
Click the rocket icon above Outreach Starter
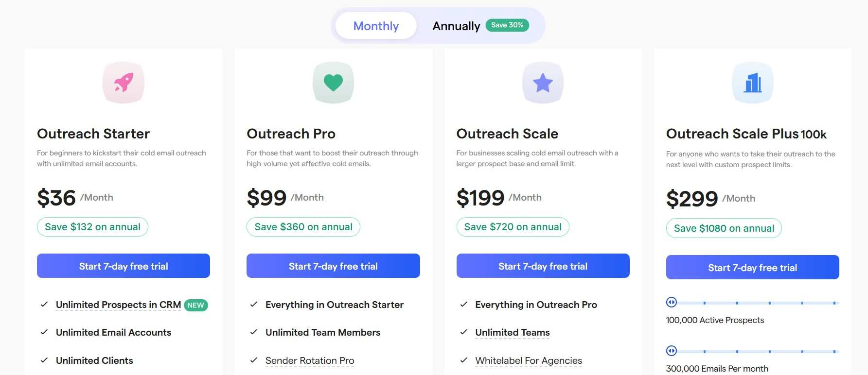(x=123, y=82)
